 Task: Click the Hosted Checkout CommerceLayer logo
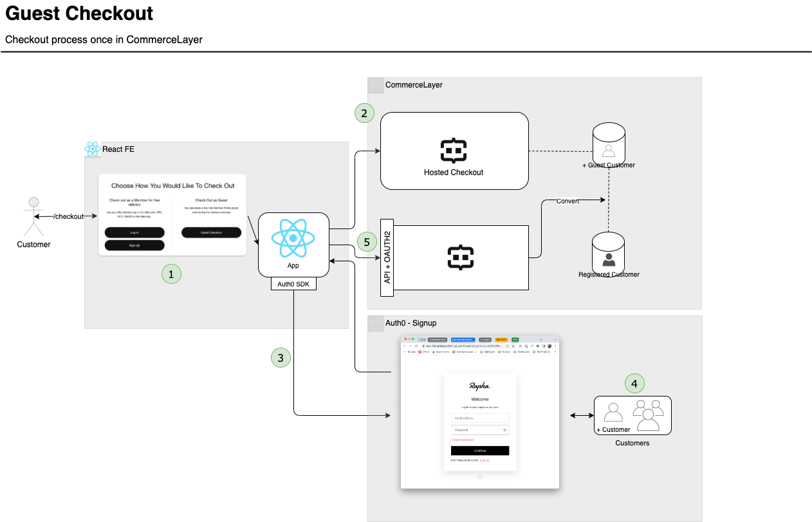[x=454, y=150]
